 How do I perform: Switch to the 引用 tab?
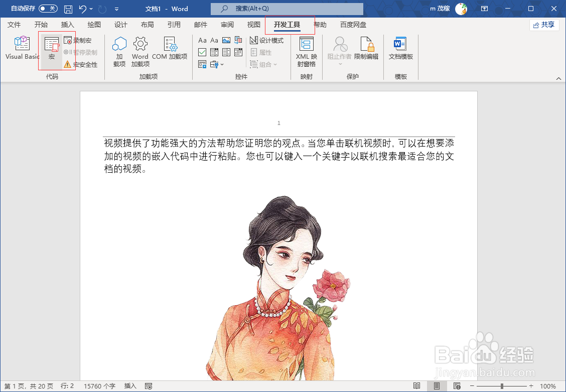click(174, 25)
